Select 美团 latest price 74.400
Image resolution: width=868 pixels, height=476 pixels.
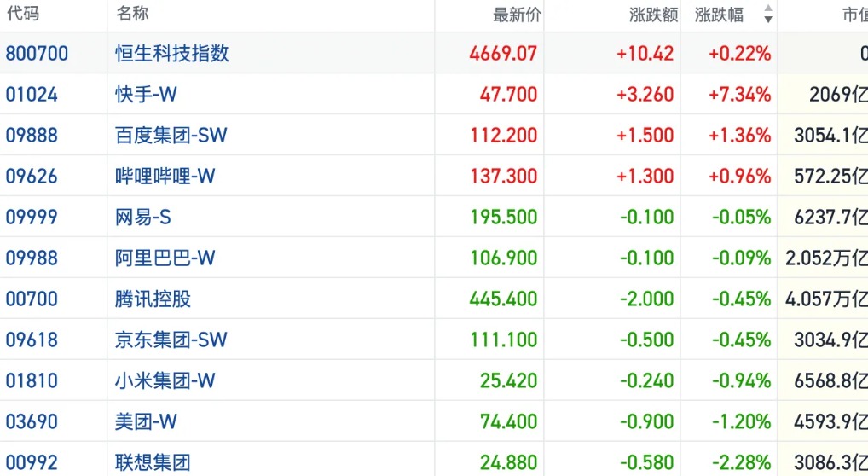508,421
